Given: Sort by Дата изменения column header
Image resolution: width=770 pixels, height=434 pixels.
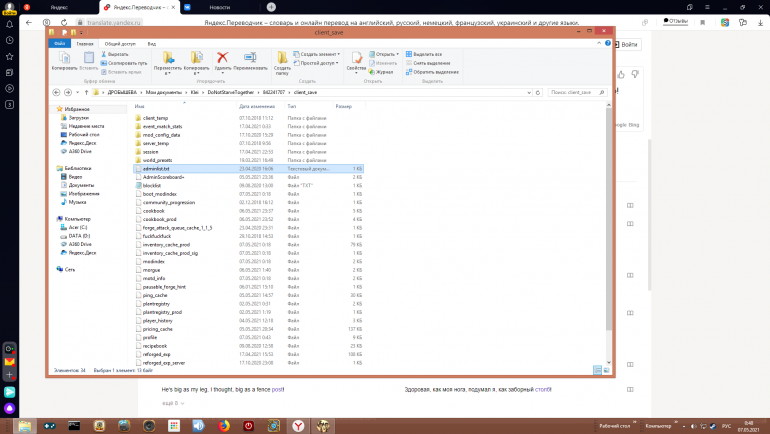Looking at the screenshot, I should point(257,106).
